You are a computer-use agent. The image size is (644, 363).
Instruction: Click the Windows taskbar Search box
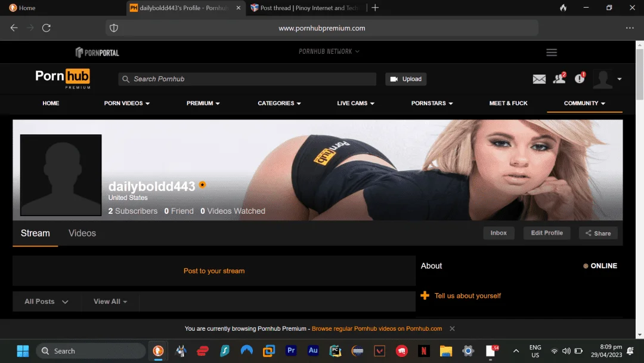(91, 350)
